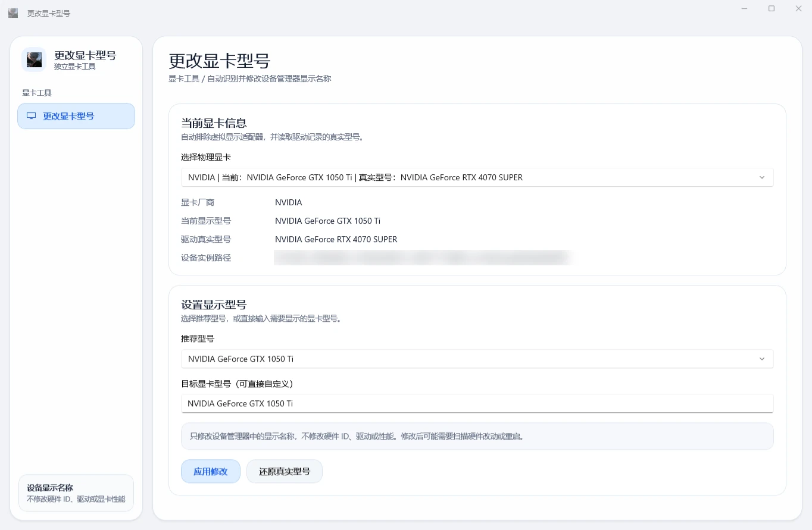Click the chevron arrow of 推荐型号 combo box
Image resolution: width=812 pixels, height=530 pixels.
point(762,359)
